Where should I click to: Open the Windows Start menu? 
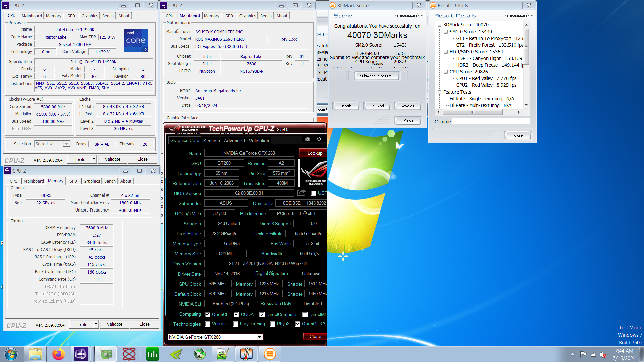pos(11,354)
